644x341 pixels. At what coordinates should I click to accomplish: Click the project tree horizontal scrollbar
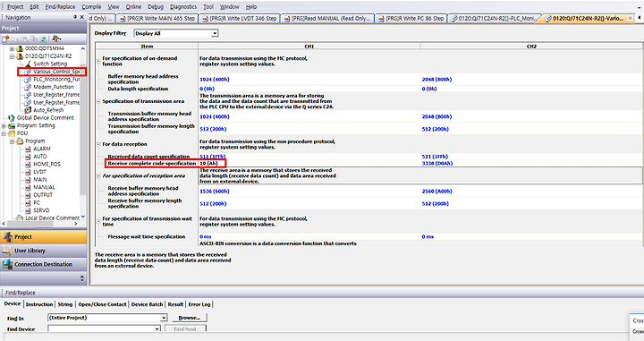pyautogui.click(x=40, y=224)
